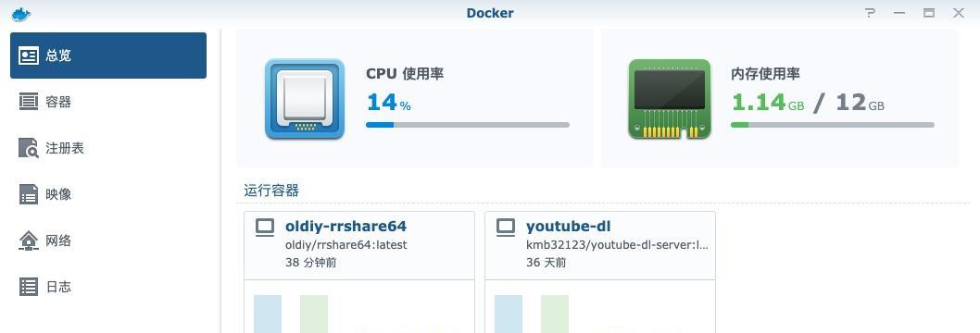Click the oldiy-rrshare64 container monitor icon
Screen dimensions: 980x333
click(x=265, y=227)
